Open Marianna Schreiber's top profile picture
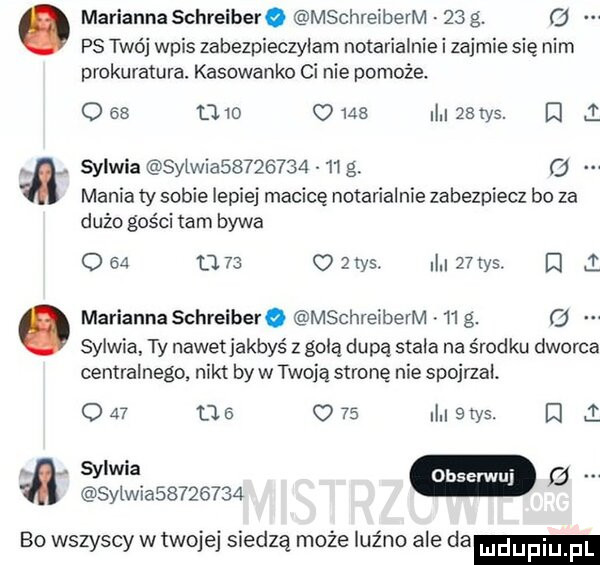Screen dimensions: 600x565 coord(44,30)
